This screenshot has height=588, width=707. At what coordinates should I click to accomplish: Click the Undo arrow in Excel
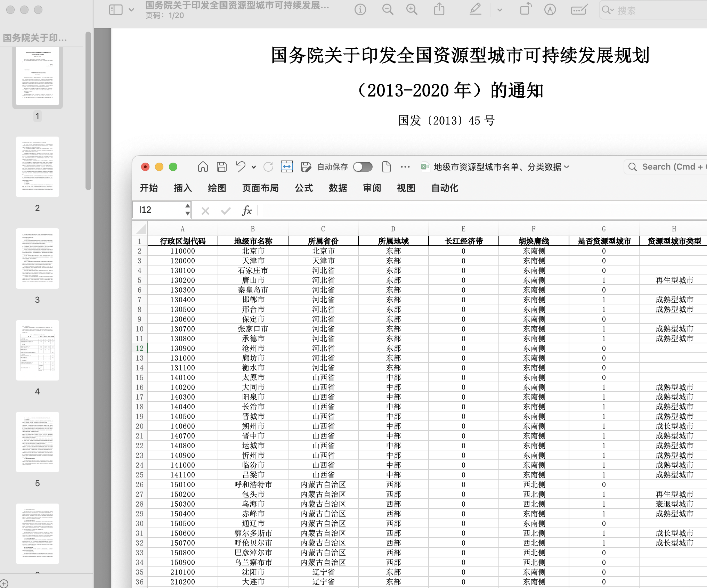pos(241,167)
